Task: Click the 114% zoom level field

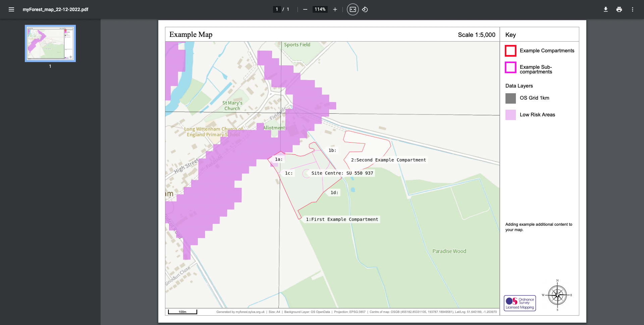Action: point(320,9)
